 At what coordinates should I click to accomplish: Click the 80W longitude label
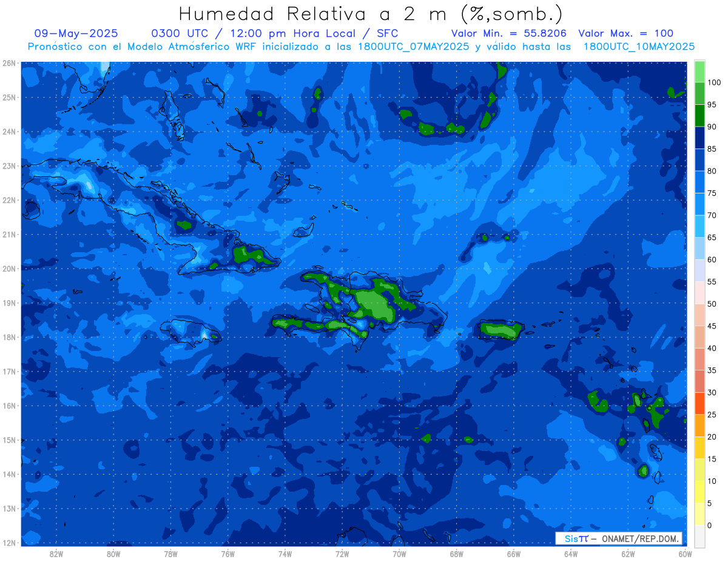click(113, 554)
